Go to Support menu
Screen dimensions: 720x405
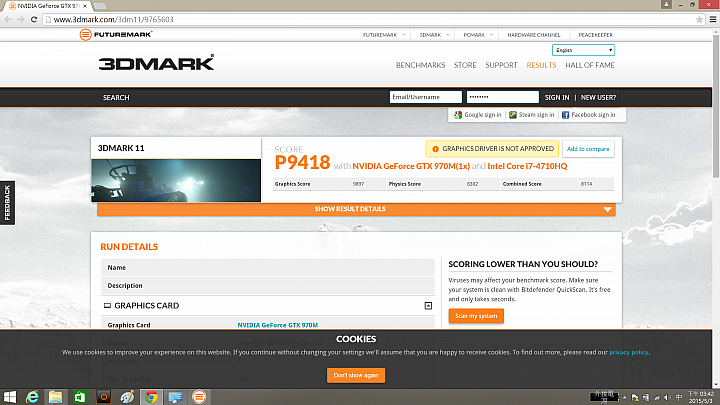point(501,65)
